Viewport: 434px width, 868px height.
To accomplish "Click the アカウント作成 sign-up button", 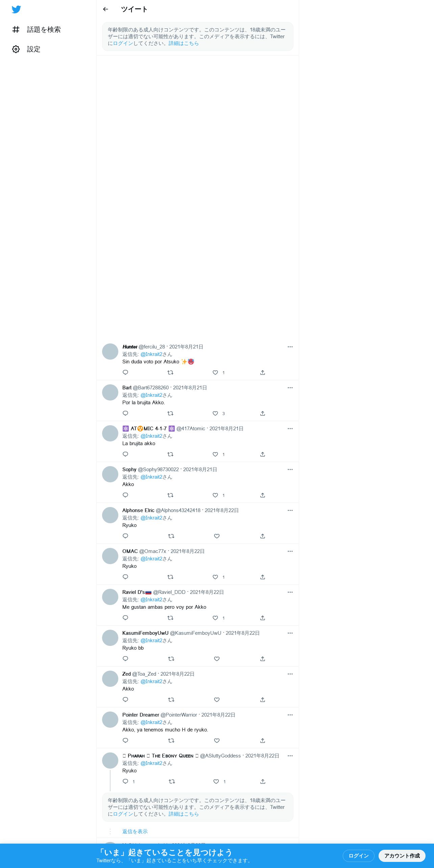I will [402, 855].
